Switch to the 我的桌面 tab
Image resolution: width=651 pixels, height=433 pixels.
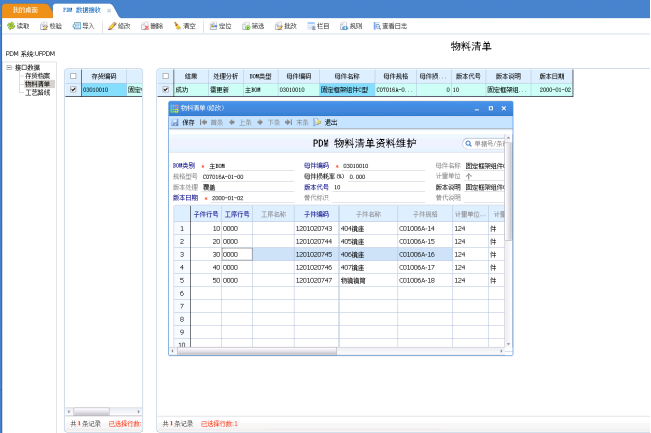point(25,10)
